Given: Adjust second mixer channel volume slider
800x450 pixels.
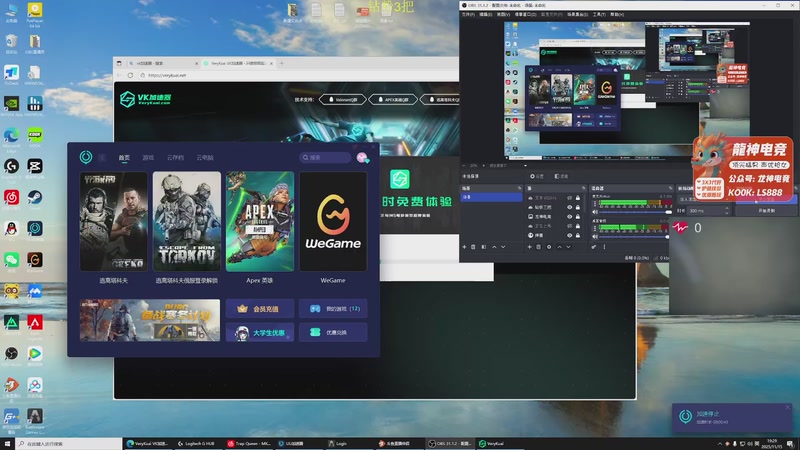Looking at the screenshot, I should (634, 237).
